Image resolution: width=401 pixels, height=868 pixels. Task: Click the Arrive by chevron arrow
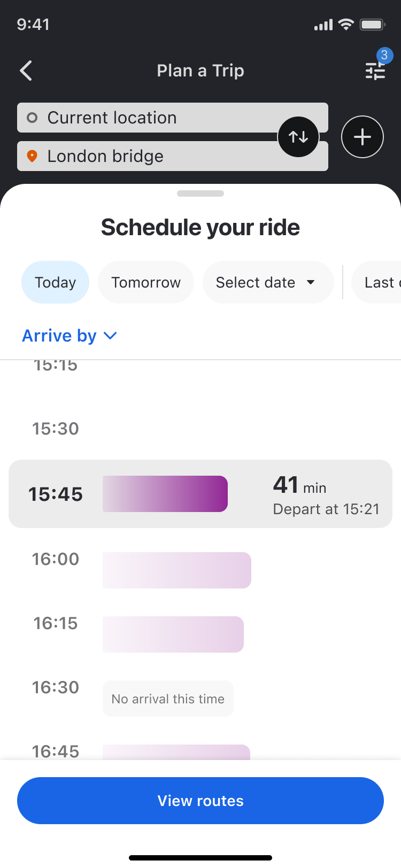tap(110, 336)
